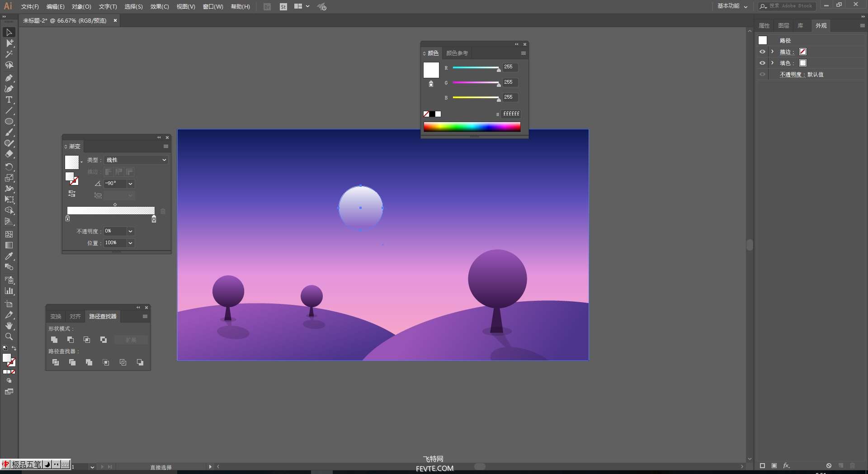Viewport: 868px width, 474px height.
Task: Open 不透明度 0% dropdown arrow
Action: click(130, 231)
